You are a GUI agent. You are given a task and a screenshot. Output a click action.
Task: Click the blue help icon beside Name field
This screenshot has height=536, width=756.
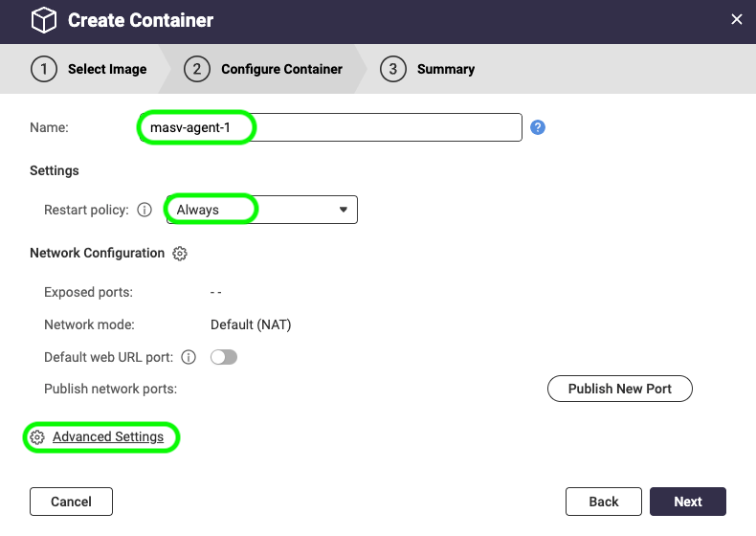click(538, 127)
